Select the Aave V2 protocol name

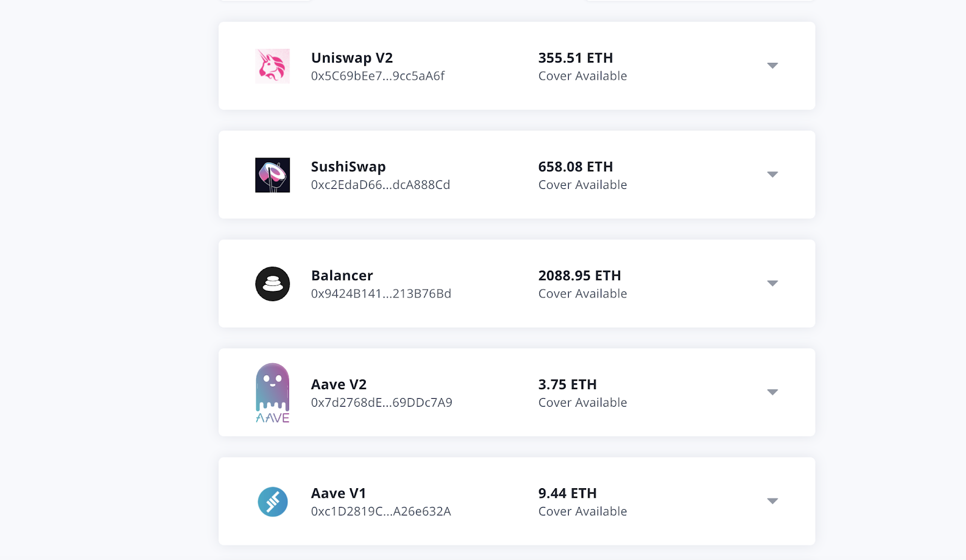[339, 384]
